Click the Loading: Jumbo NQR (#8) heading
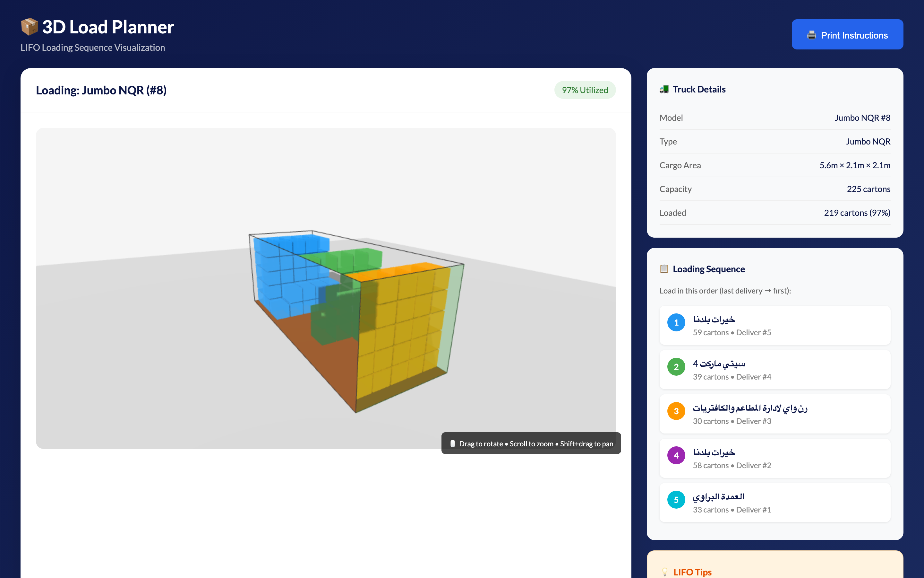The image size is (924, 578). [x=101, y=90]
